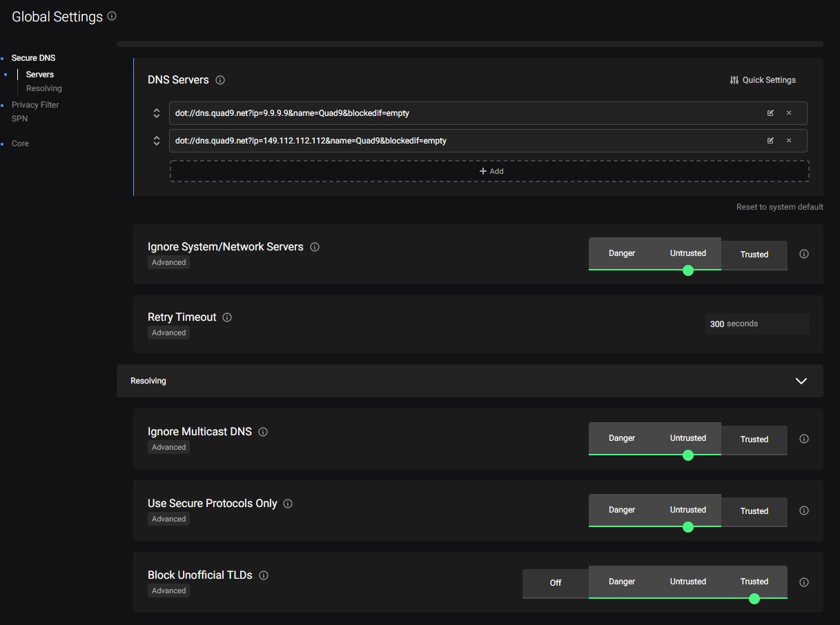
Task: Click info icon beside Block Unofficial TLDs
Action: tap(264, 575)
